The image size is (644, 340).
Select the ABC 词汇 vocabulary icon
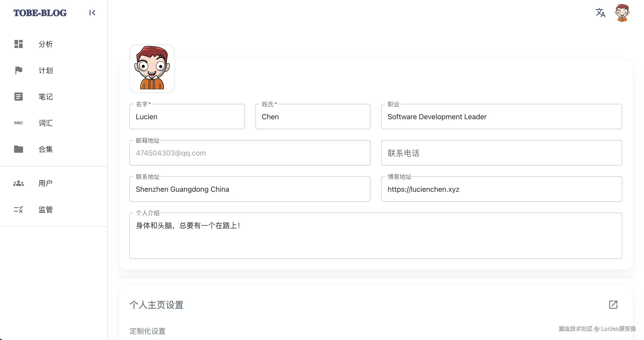18,123
